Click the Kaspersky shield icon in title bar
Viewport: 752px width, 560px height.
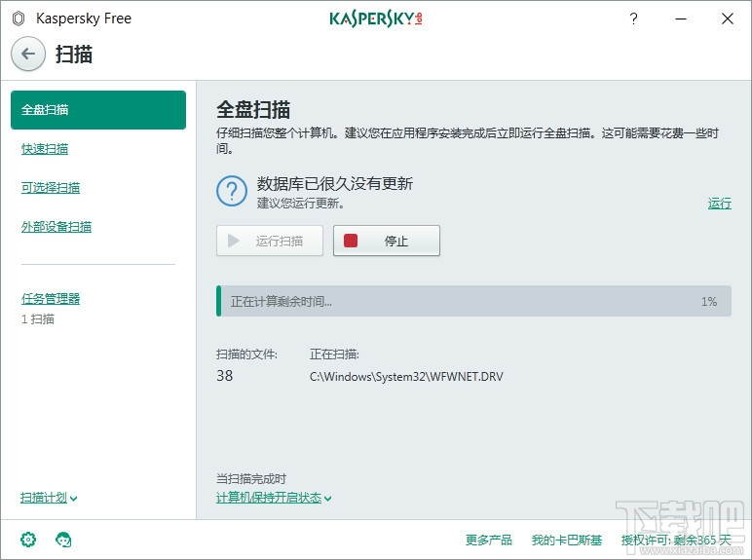pos(19,19)
